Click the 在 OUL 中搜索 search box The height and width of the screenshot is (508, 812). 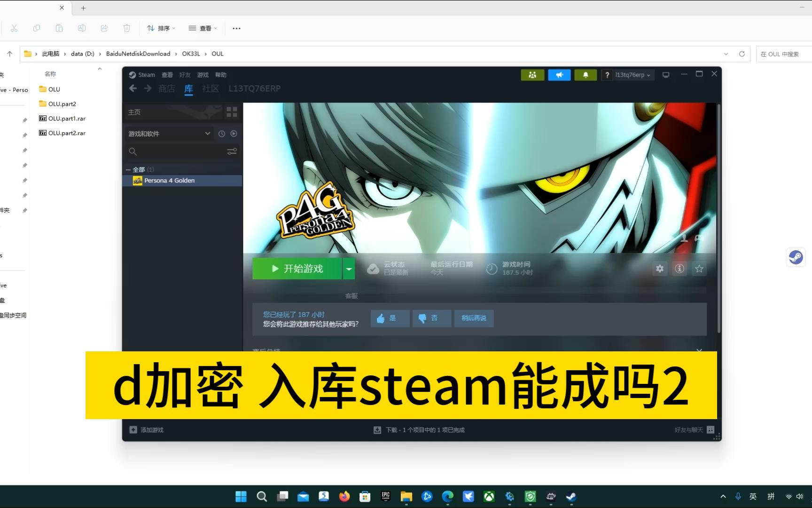(784, 54)
